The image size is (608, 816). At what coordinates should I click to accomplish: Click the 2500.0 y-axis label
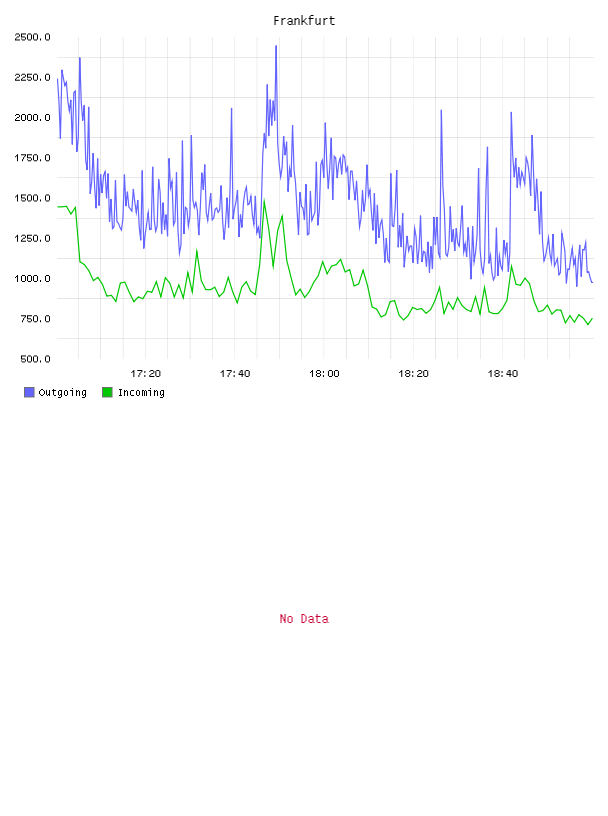click(x=32, y=37)
